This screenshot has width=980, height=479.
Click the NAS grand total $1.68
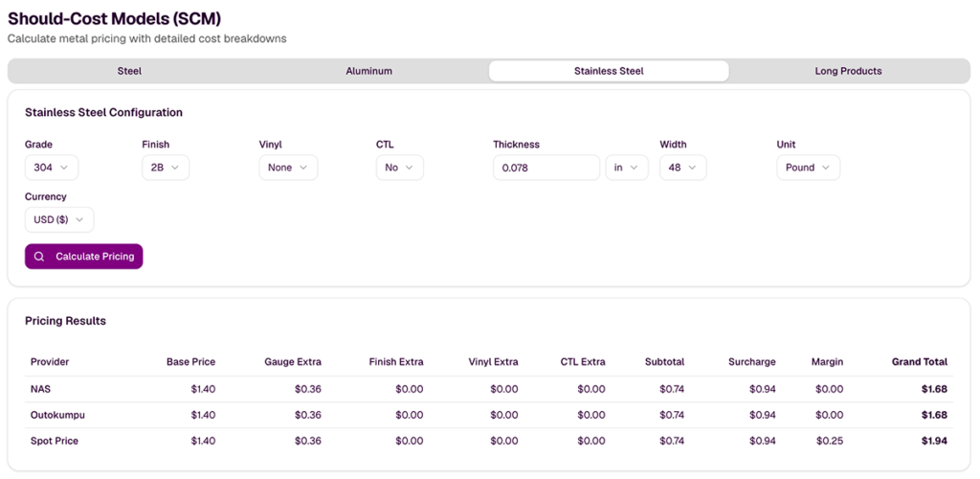tap(934, 389)
